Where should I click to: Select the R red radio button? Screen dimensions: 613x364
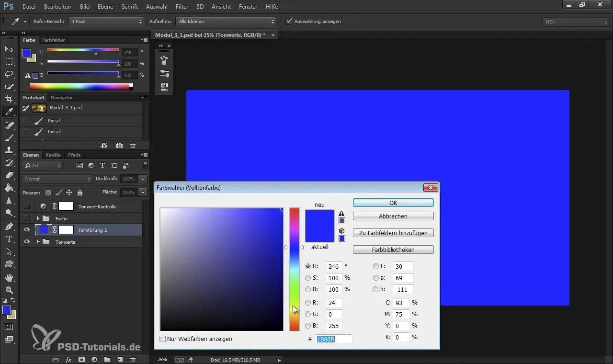tap(308, 303)
